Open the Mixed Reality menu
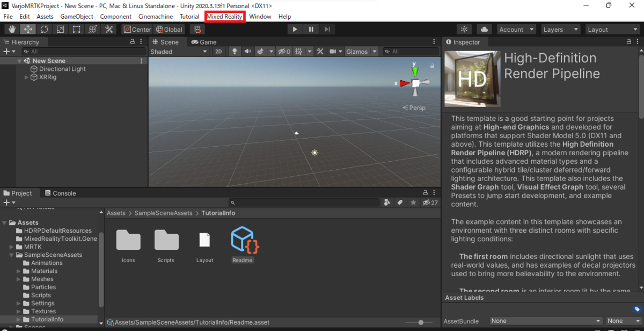Image resolution: width=644 pixels, height=331 pixels. click(x=225, y=17)
